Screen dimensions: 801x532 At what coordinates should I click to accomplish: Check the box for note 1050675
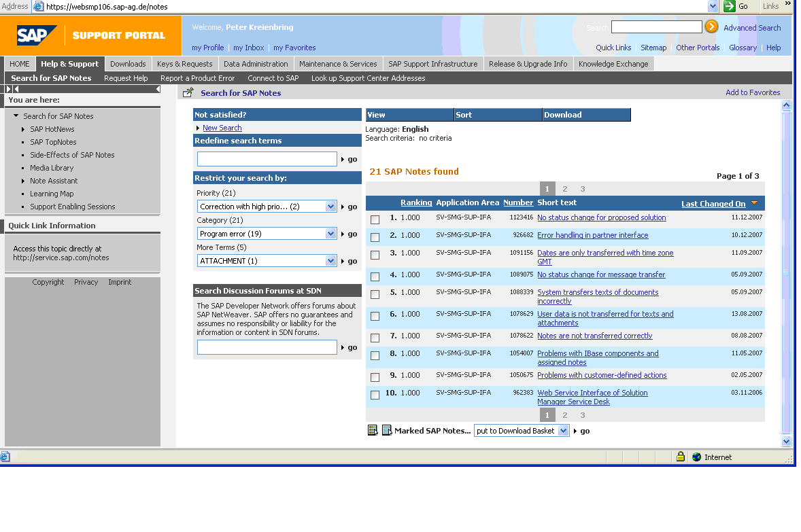click(x=375, y=377)
